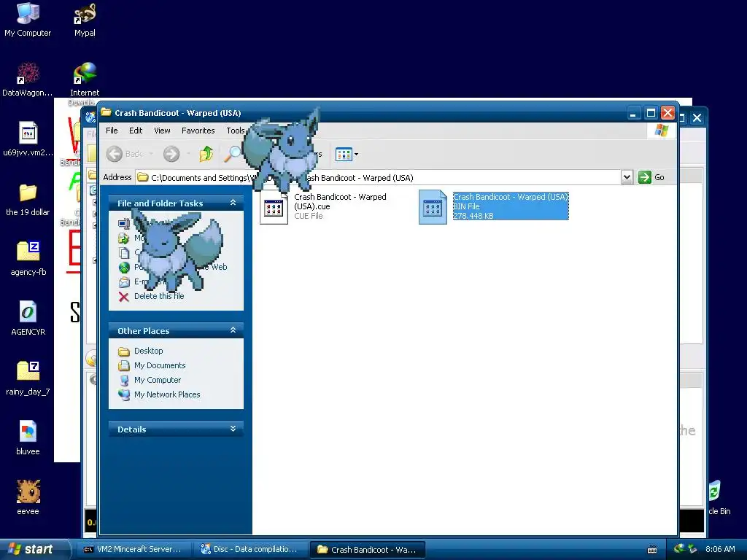Open the Back history dropdown arrow
The width and height of the screenshot is (747, 560).
151,154
